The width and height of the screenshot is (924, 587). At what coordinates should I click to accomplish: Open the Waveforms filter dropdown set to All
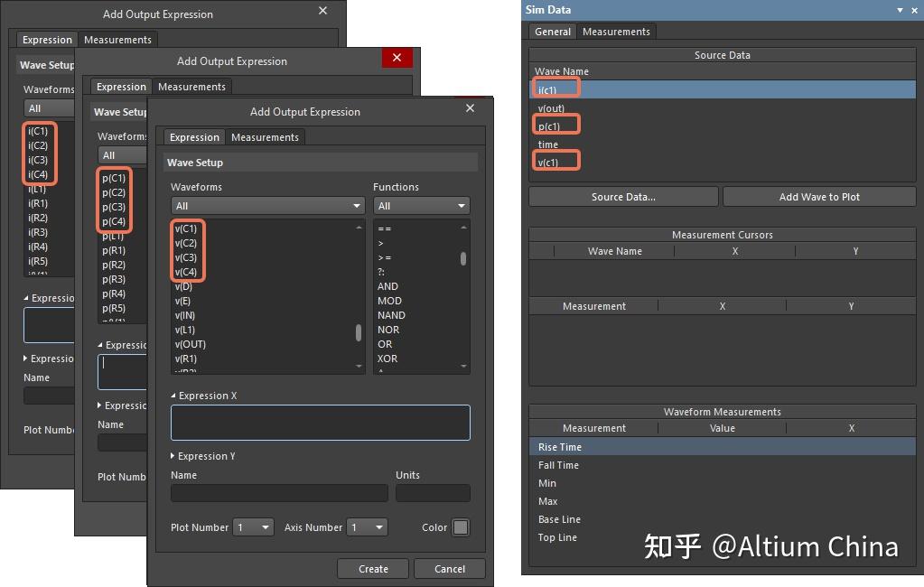point(265,205)
